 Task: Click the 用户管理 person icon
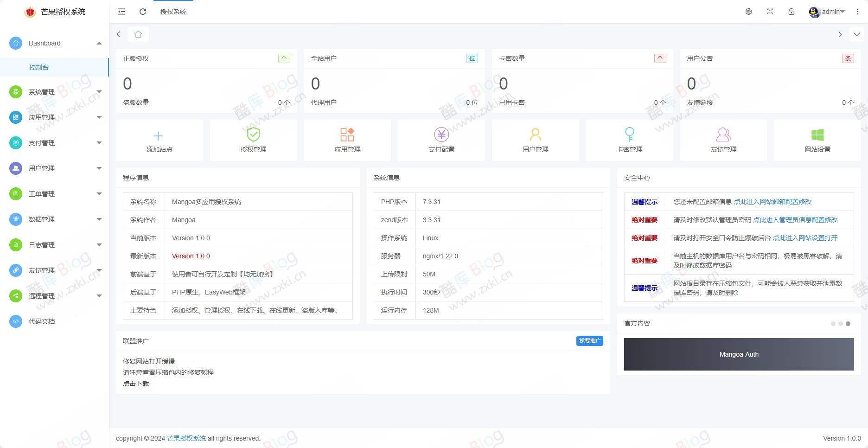pyautogui.click(x=535, y=135)
